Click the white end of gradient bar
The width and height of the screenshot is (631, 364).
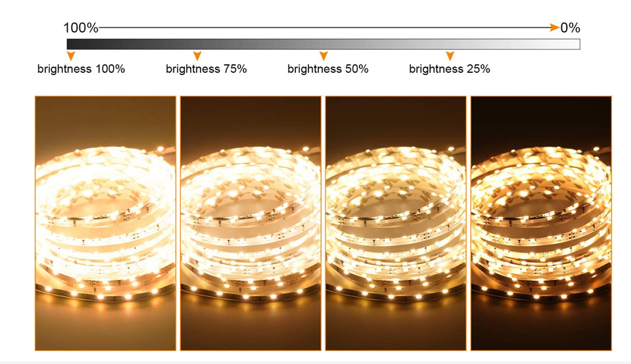pos(571,44)
